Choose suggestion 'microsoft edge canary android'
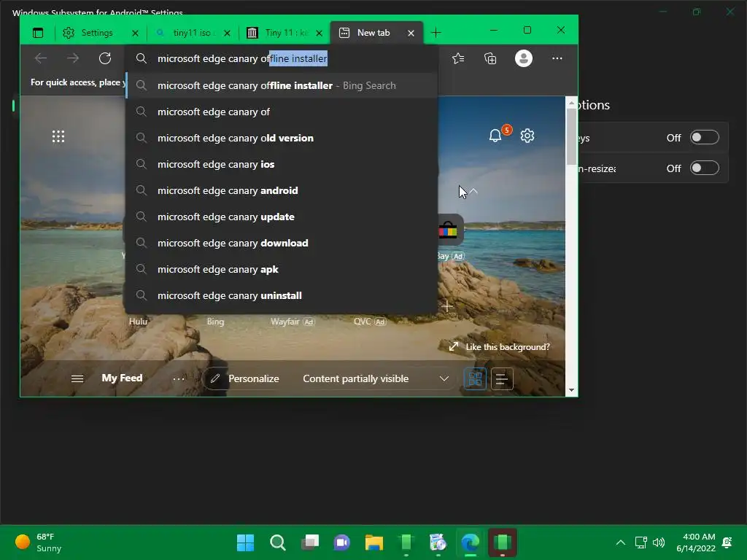Image resolution: width=747 pixels, height=560 pixels. coord(282,190)
